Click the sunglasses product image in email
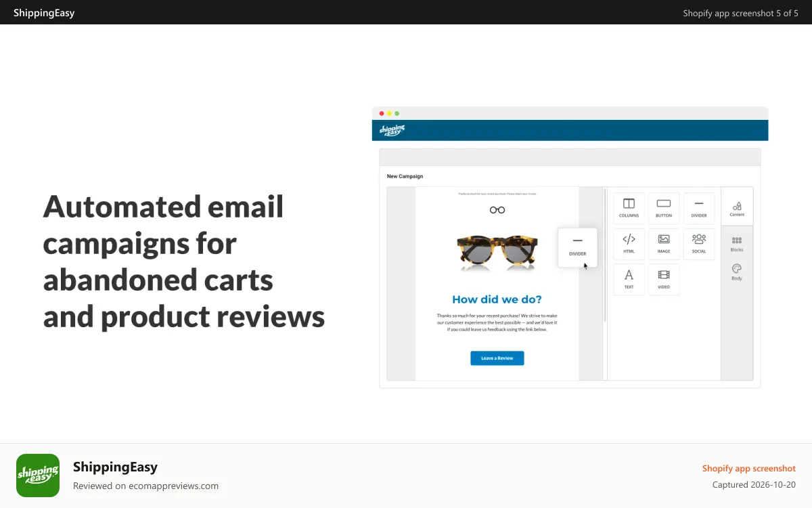Image resolution: width=812 pixels, height=508 pixels. (x=497, y=252)
